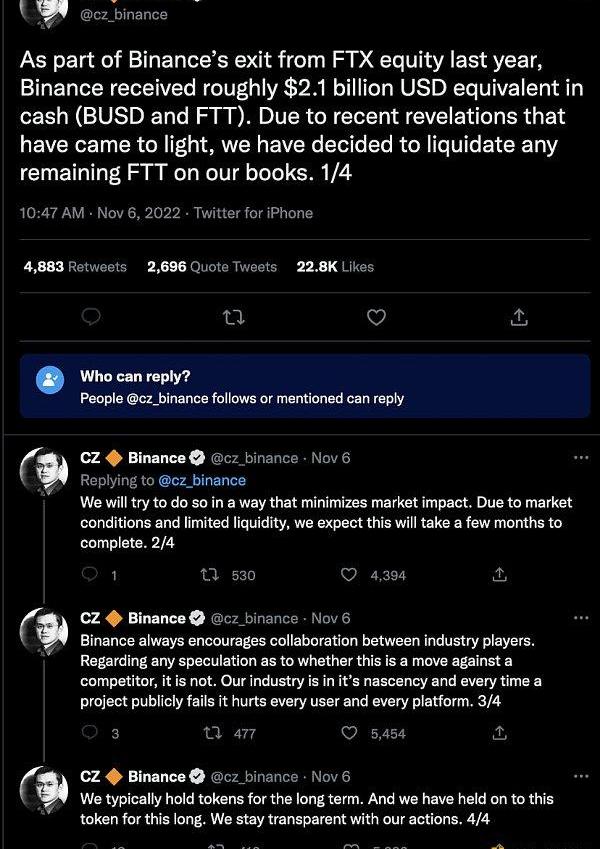Image resolution: width=600 pixels, height=849 pixels.
Task: Reply to the main 1/4 tweet
Action: [91, 317]
